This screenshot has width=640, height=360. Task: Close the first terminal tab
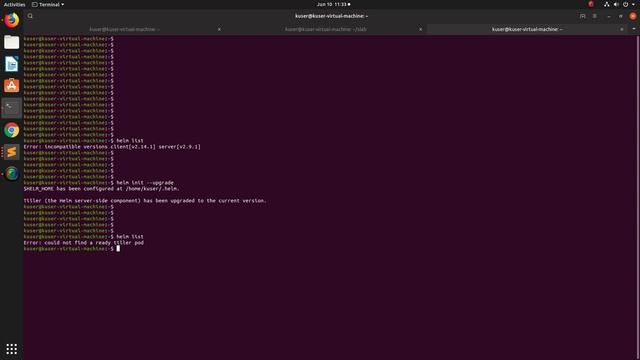[219, 29]
